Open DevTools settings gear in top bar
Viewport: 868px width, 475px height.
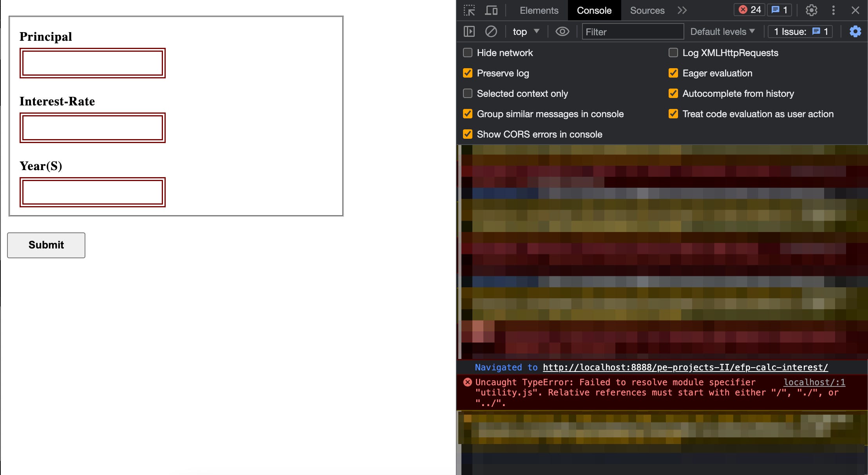[x=811, y=10]
